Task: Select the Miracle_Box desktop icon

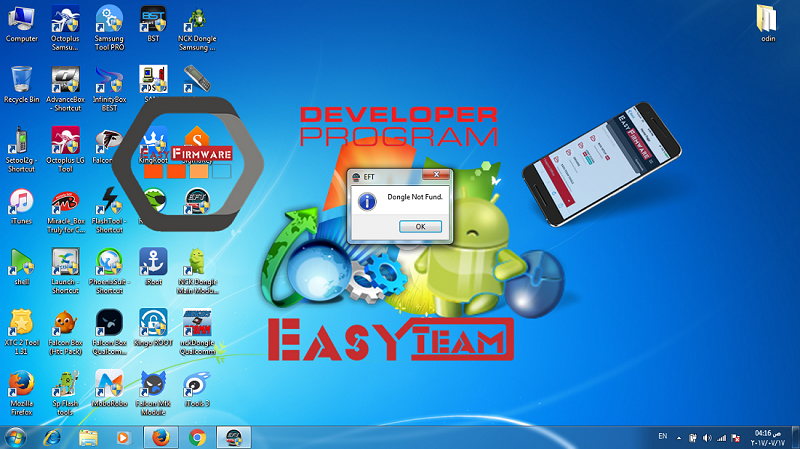Action: [65, 211]
